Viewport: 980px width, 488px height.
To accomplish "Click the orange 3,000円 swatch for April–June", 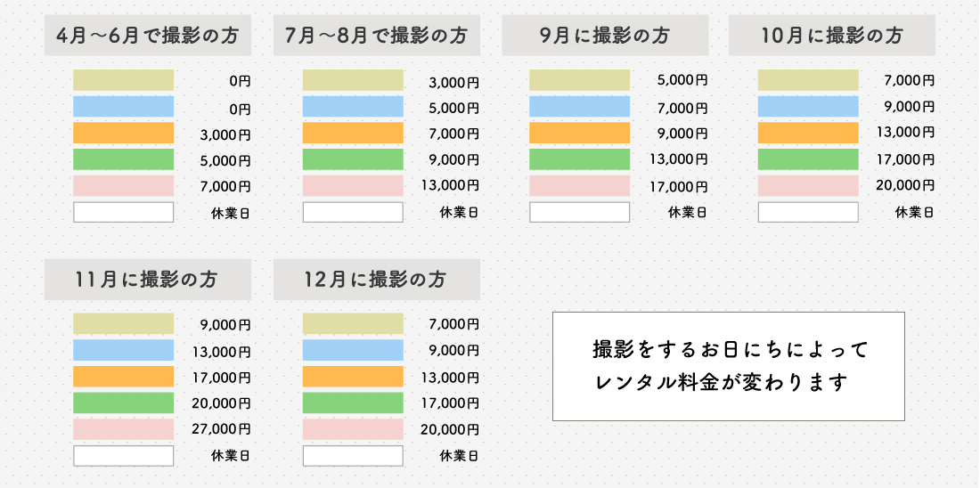I will pyautogui.click(x=124, y=133).
